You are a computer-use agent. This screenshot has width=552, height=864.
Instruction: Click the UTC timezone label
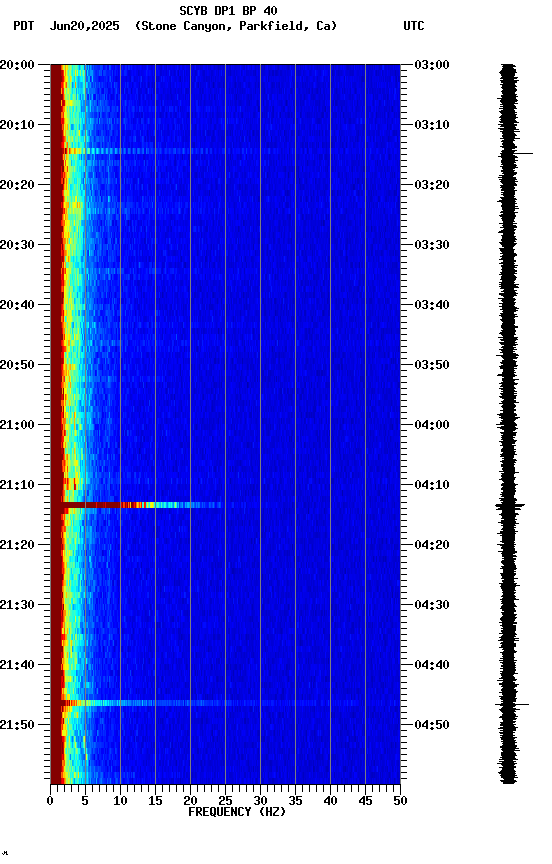414,26
